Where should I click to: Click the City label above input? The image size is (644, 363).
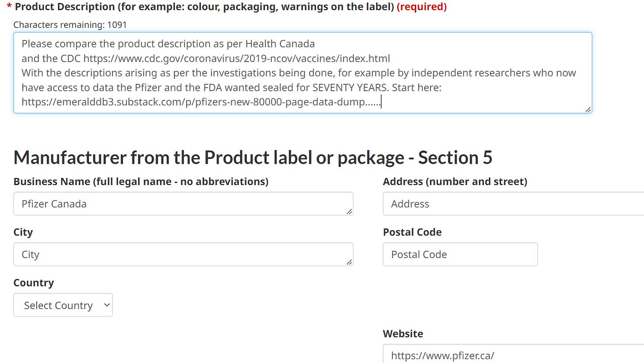23,232
